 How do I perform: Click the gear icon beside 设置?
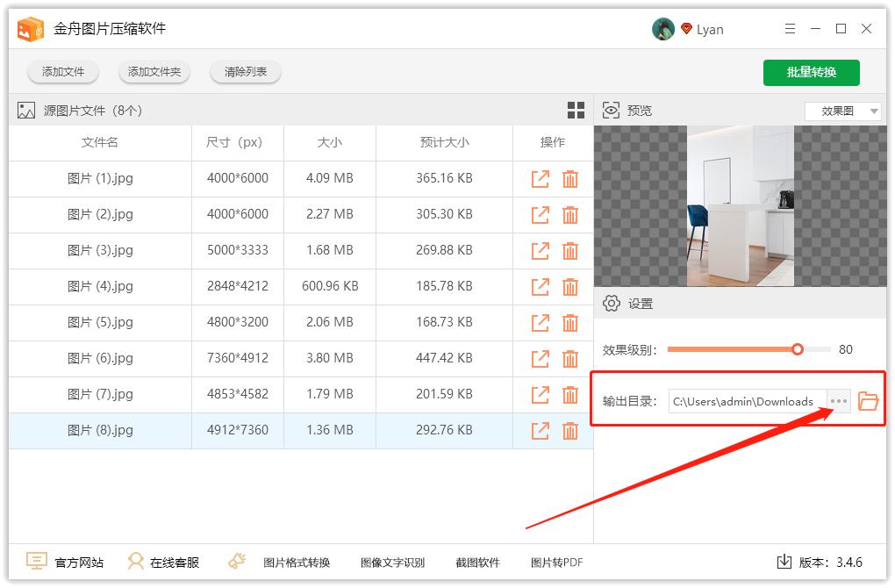tap(611, 303)
